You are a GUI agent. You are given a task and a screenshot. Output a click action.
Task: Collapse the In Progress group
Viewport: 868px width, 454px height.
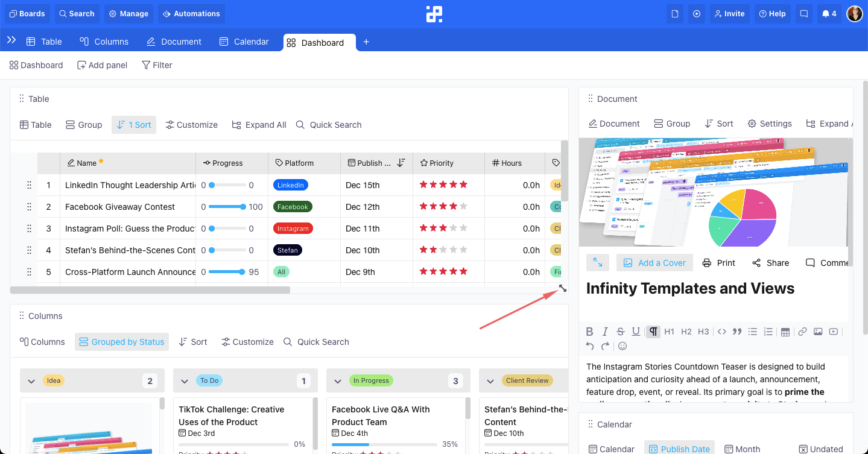point(338,380)
